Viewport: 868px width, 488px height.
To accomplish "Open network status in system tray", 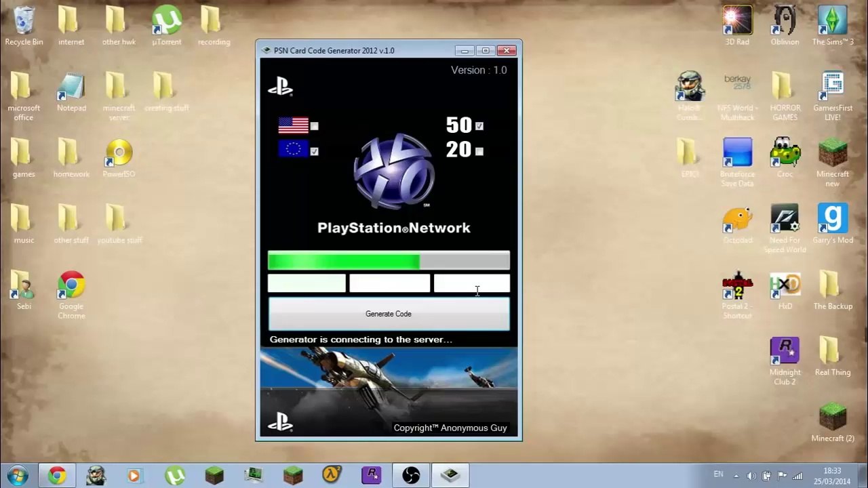I will (797, 476).
